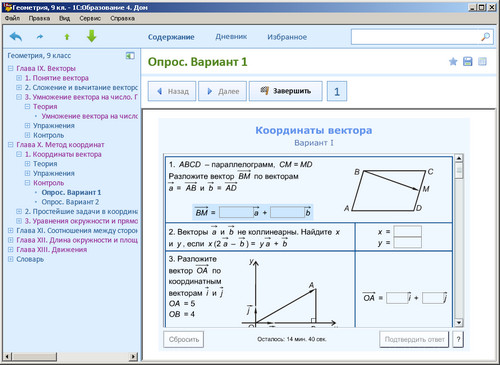Open the Справка menu

tap(122, 18)
